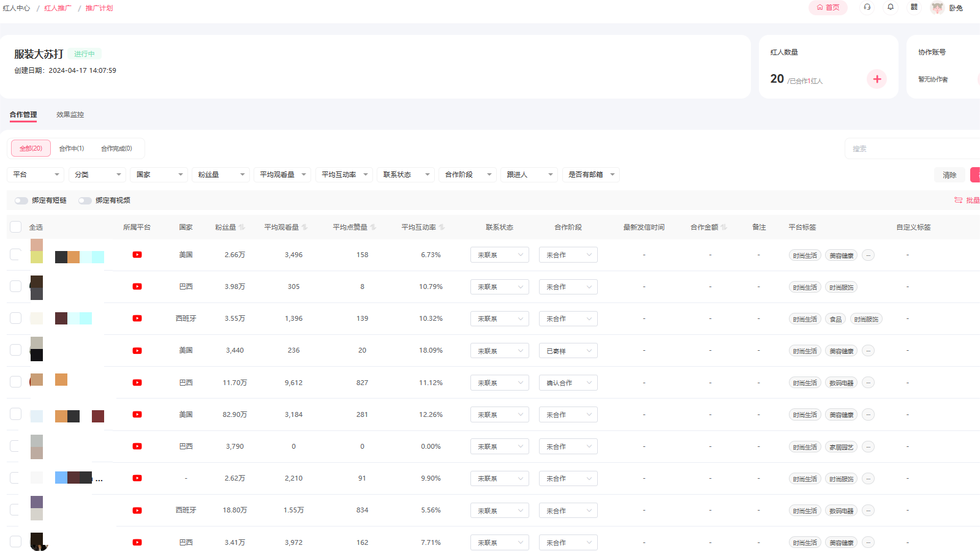The width and height of the screenshot is (980, 551).
Task: Toggle the 绑定有视频 switch
Action: [x=85, y=201]
